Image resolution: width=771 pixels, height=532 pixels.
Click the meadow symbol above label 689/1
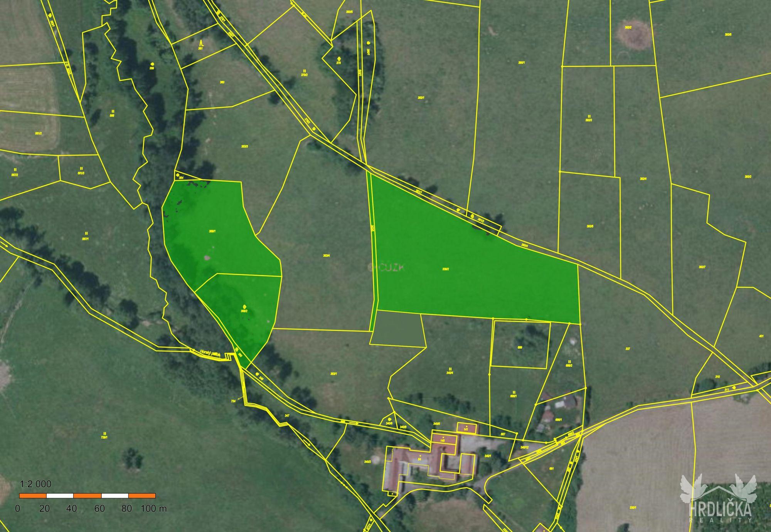click(x=513, y=392)
